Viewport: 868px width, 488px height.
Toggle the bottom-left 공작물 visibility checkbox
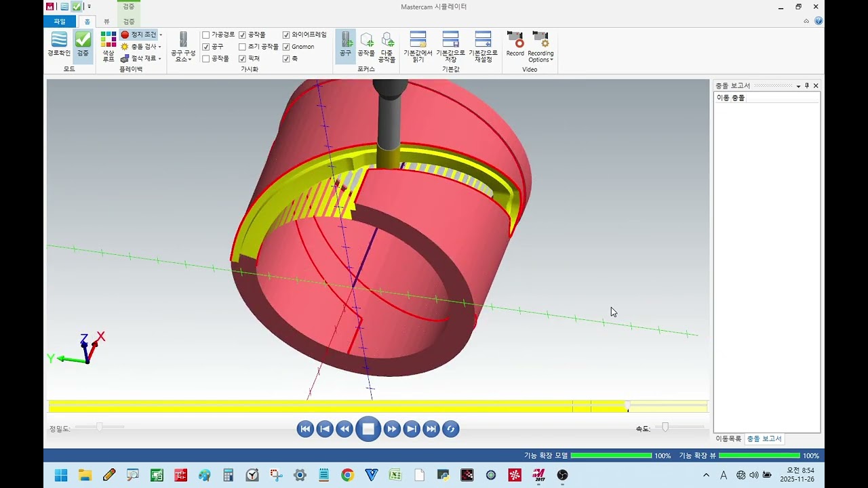tap(206, 59)
